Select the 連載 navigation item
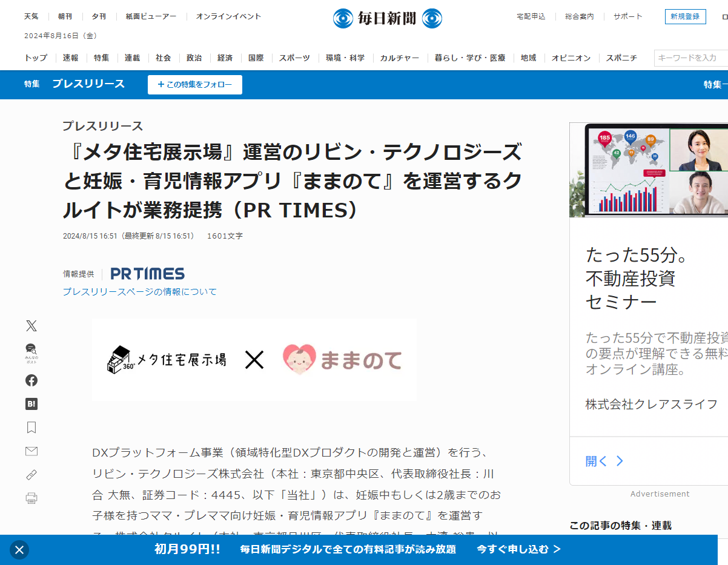Image resolution: width=728 pixels, height=565 pixels. coord(133,58)
